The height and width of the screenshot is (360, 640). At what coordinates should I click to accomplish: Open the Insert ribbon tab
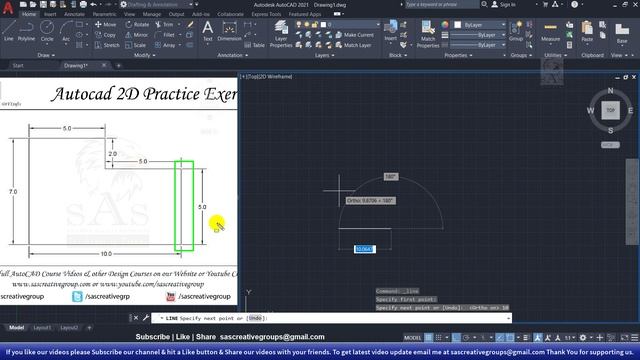(x=50, y=14)
